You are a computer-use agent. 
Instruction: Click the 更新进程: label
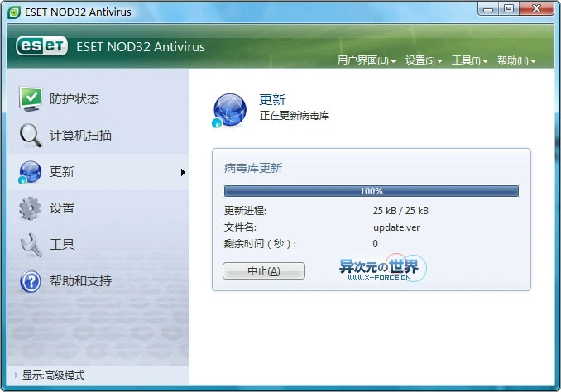(245, 211)
